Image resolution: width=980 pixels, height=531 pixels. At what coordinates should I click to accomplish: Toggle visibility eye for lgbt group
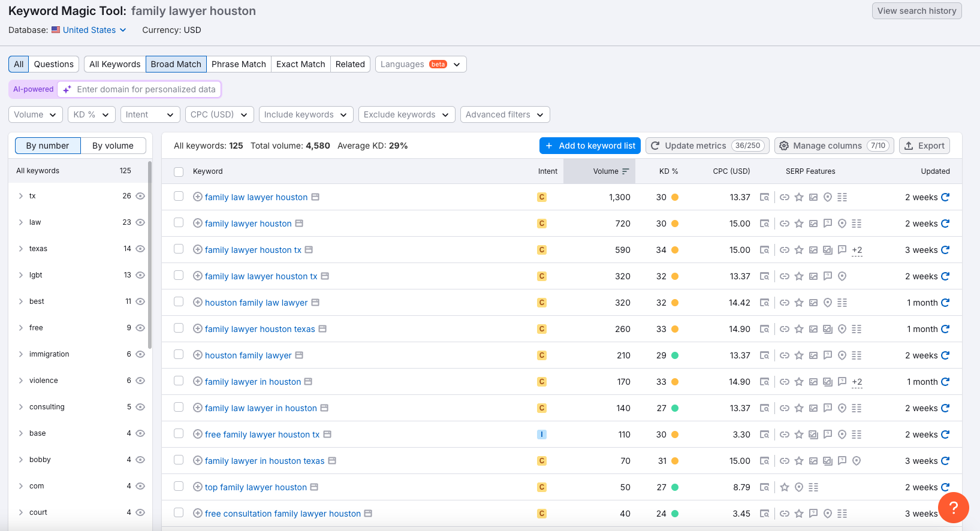click(x=140, y=275)
